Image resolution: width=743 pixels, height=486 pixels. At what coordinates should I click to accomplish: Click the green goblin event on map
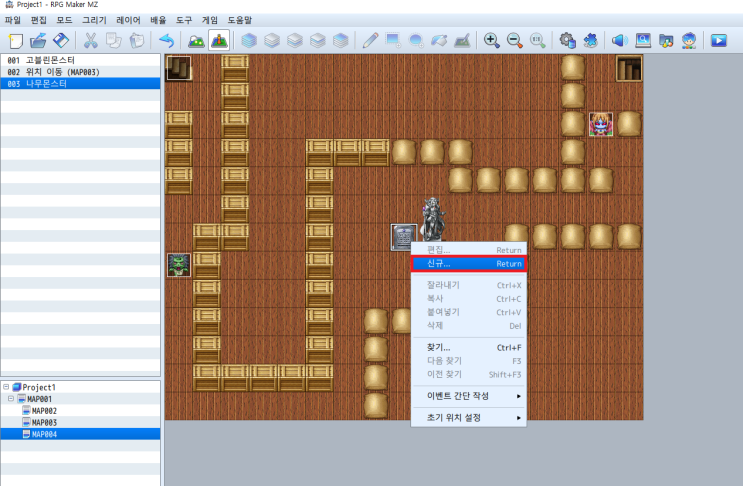tap(179, 264)
